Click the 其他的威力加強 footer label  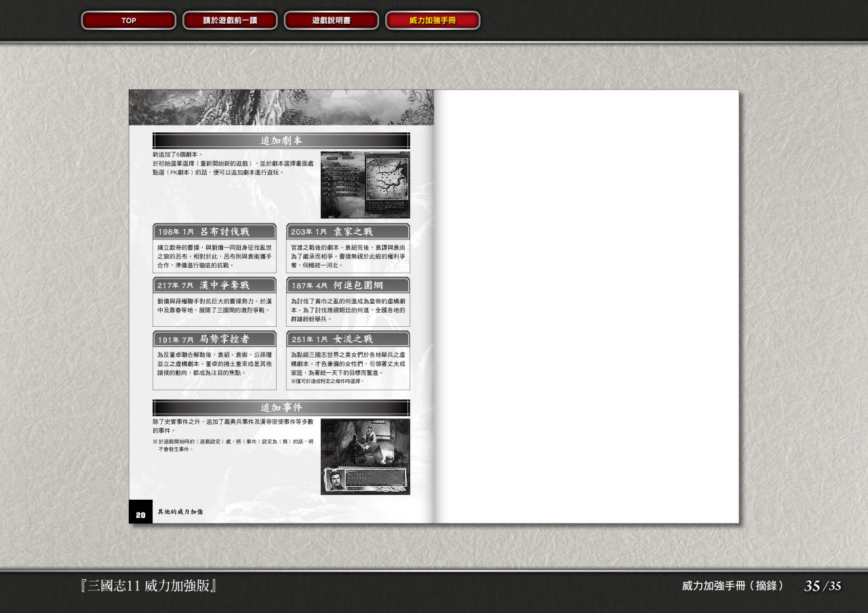[x=180, y=512]
